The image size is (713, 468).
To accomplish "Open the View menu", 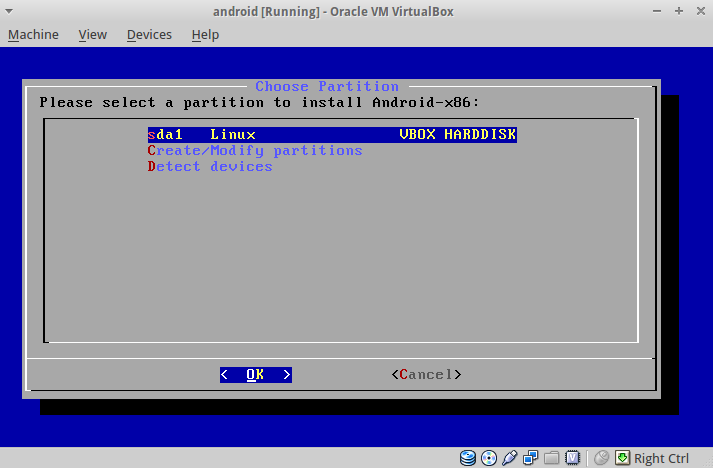I will (93, 35).
